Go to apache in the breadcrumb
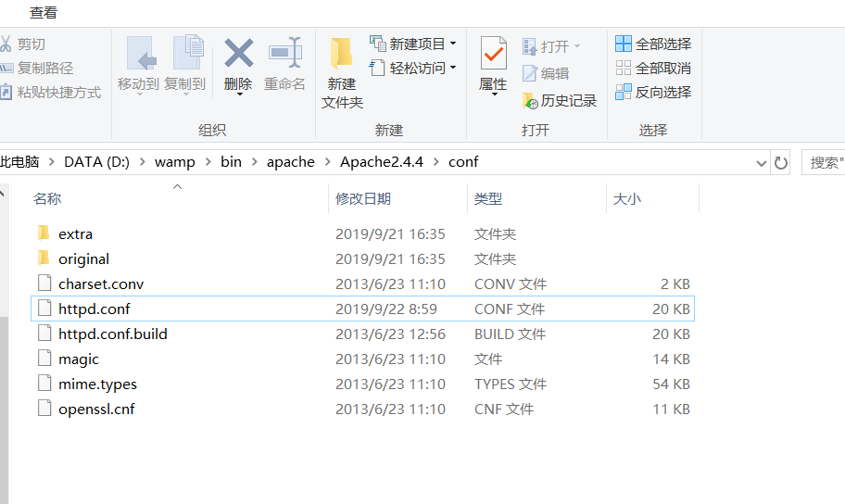The height and width of the screenshot is (504, 845). (291, 162)
